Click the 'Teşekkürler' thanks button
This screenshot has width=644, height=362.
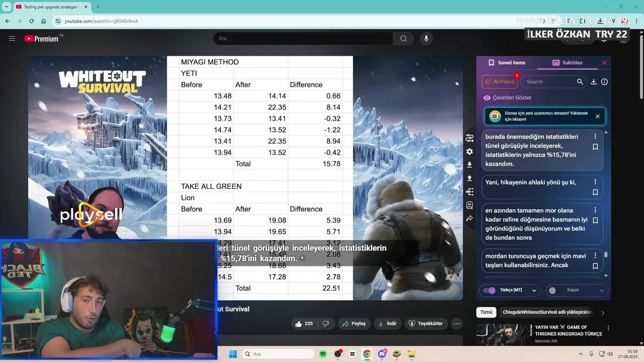pyautogui.click(x=426, y=324)
